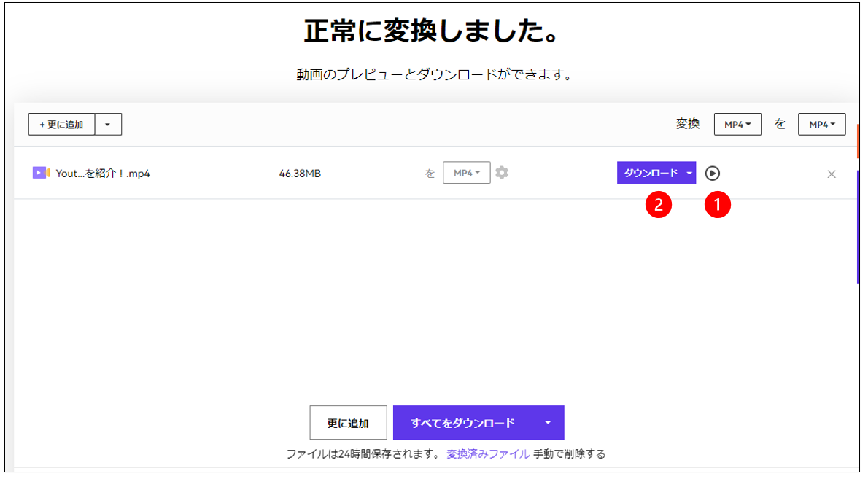Click the bottom 更に追加 button
868x479 pixels.
click(348, 422)
